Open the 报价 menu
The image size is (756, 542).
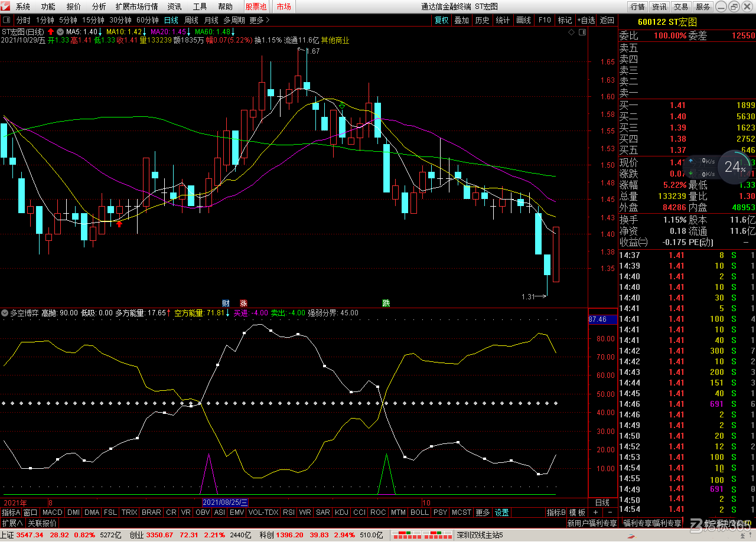click(x=74, y=6)
